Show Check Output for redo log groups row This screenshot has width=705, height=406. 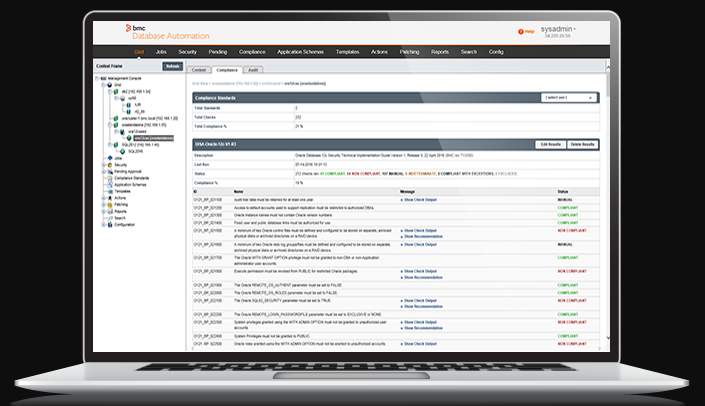[420, 245]
